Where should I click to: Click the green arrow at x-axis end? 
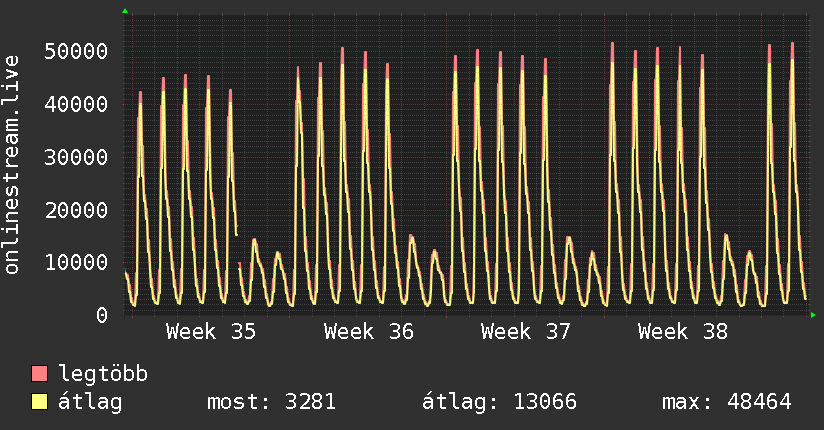click(813, 315)
